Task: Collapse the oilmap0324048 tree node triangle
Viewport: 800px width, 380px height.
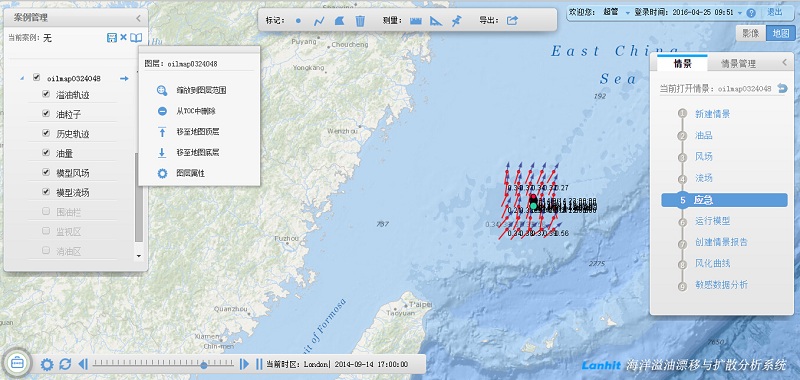Action: (x=22, y=79)
